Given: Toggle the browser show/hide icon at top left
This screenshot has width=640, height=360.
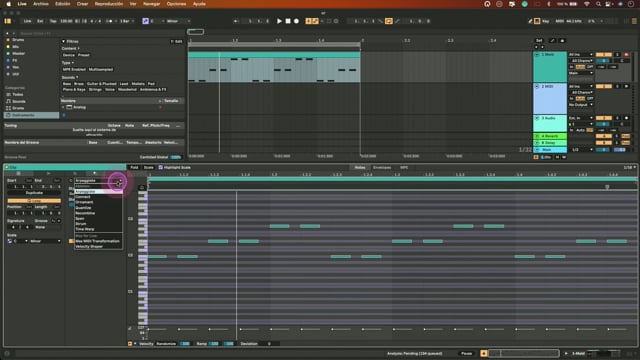Looking at the screenshot, I should (x=7, y=21).
